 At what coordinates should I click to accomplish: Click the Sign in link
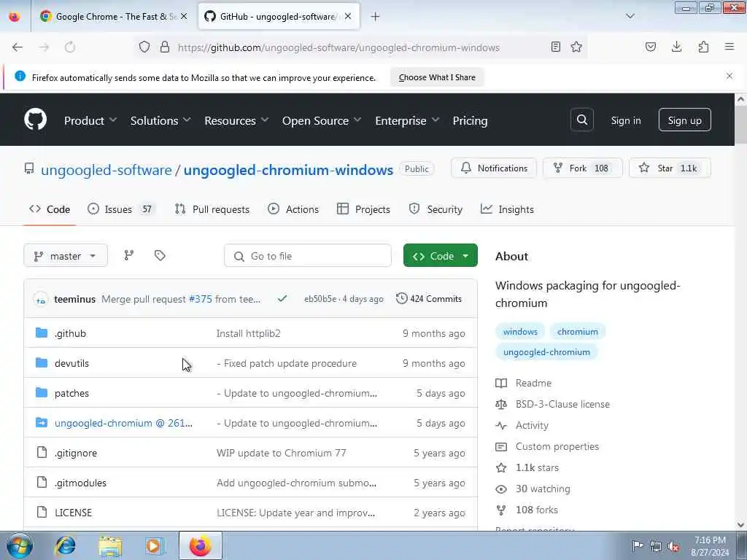pyautogui.click(x=625, y=120)
